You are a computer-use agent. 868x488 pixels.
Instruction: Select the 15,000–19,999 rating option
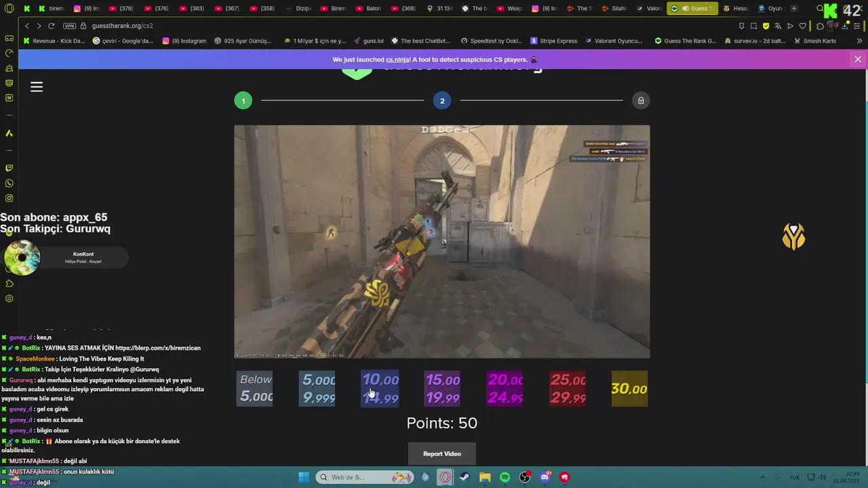[x=442, y=388]
